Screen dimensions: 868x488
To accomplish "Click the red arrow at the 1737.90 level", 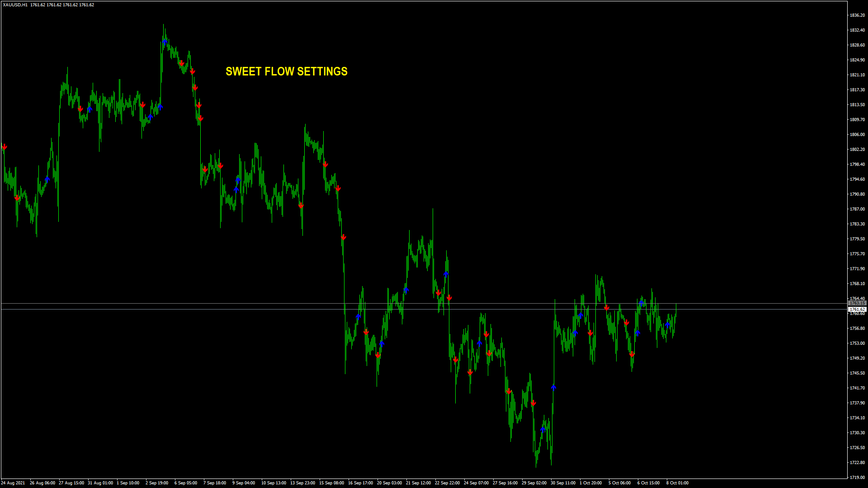I will (x=533, y=403).
